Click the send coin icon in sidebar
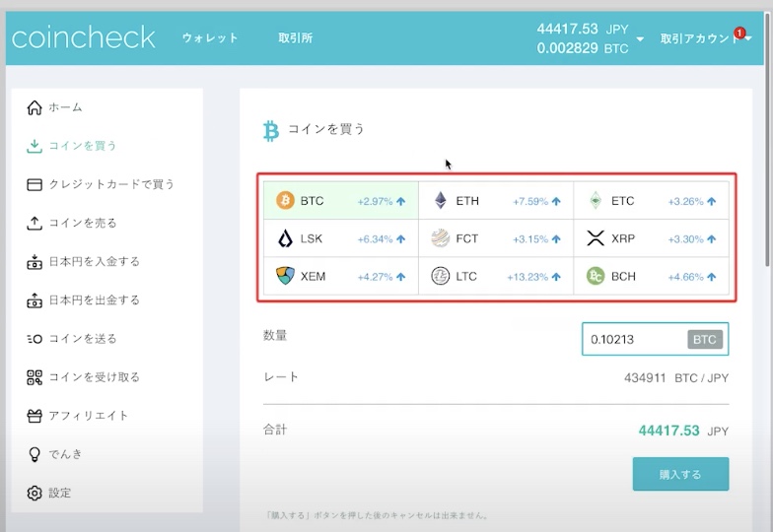The width and height of the screenshot is (773, 532). 35,339
